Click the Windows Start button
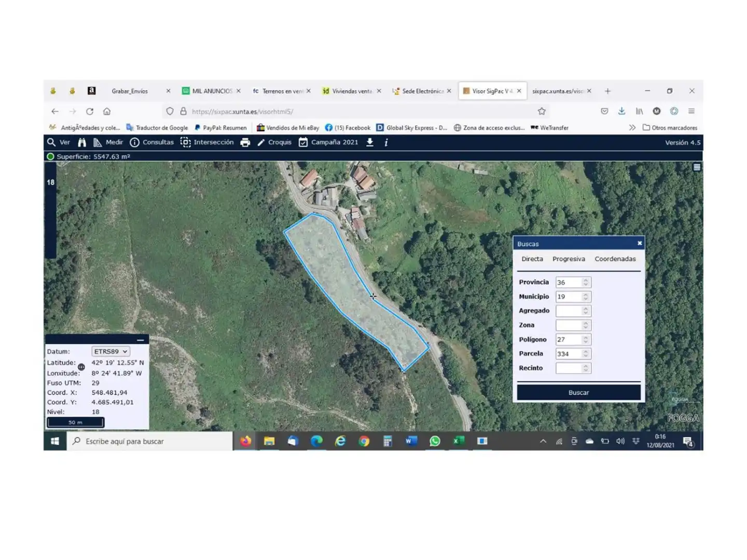747x560 pixels. click(x=55, y=441)
